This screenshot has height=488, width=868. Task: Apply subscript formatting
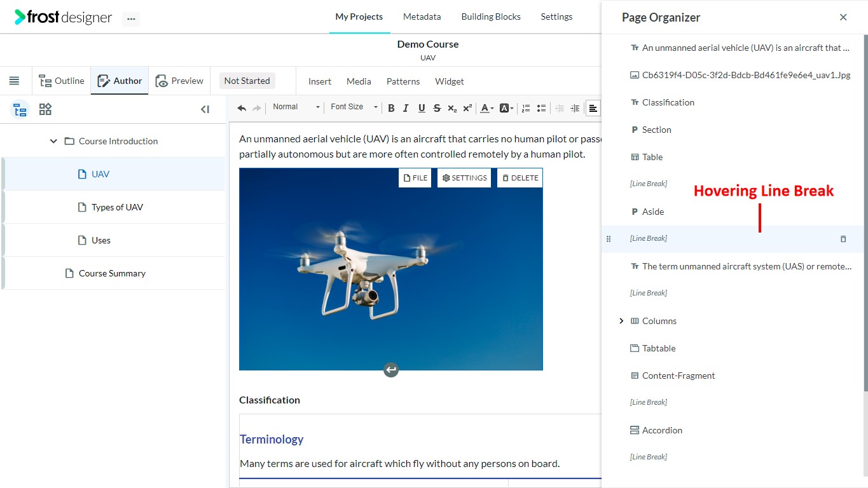click(452, 108)
